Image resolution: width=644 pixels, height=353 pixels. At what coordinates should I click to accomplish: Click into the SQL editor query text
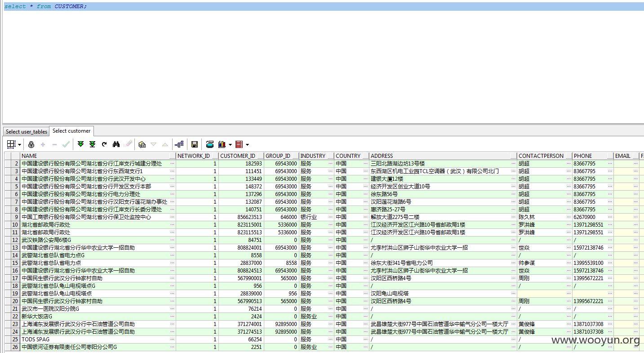pyautogui.click(x=45, y=6)
